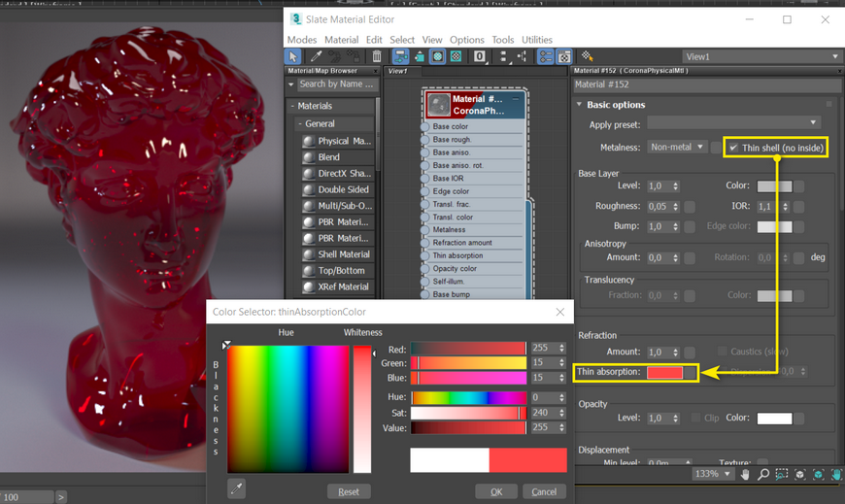The image size is (845, 504).
Task: Open the Material menu
Action: point(341,40)
